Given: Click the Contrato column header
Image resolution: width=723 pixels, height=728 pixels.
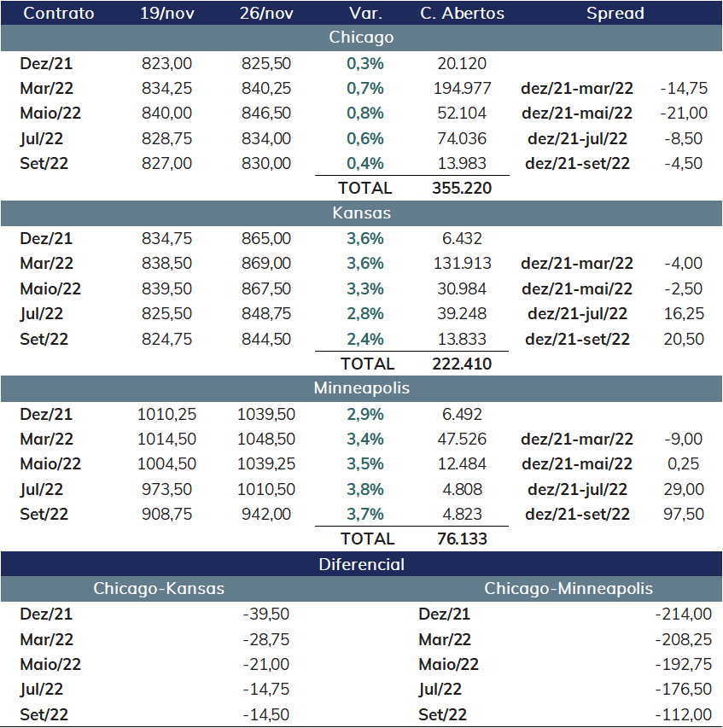Looking at the screenshot, I should 59,13.
